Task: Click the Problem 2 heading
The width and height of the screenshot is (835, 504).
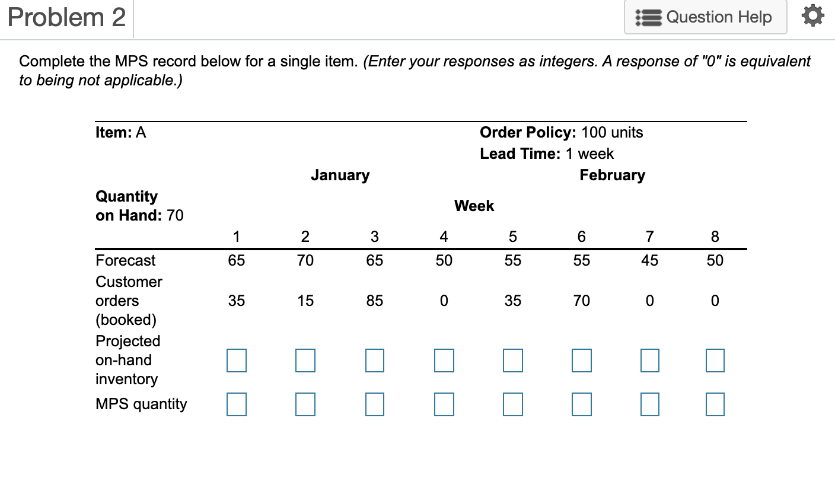Action: click(66, 17)
